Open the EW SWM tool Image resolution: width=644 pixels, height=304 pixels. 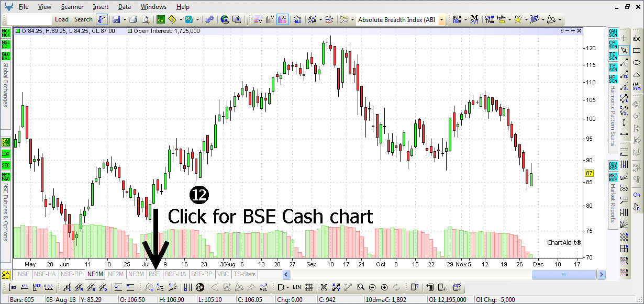coord(637,87)
